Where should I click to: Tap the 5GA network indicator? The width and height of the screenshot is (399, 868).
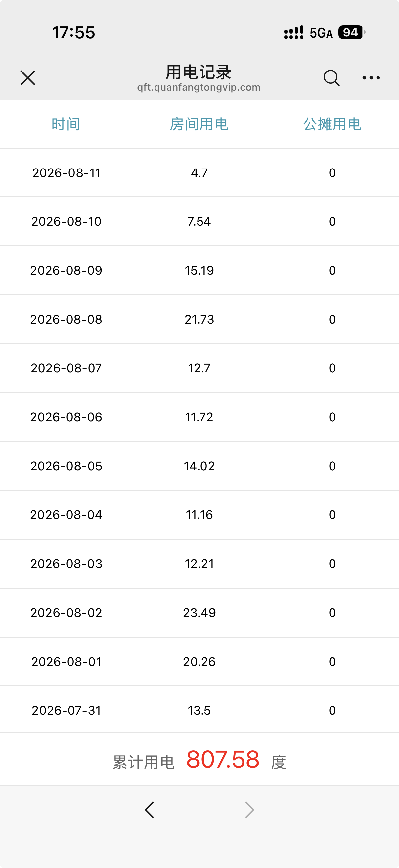321,33
